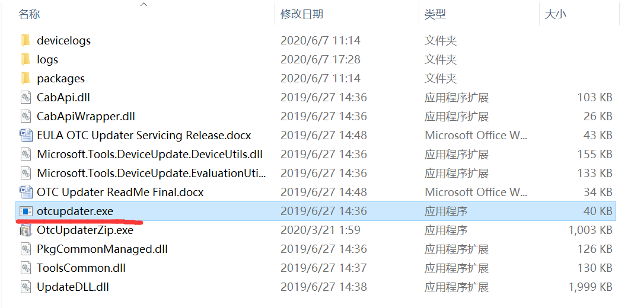Click the OtcUpdaterZip.exe installer icon
This screenshot has width=644, height=308.
(x=25, y=230)
